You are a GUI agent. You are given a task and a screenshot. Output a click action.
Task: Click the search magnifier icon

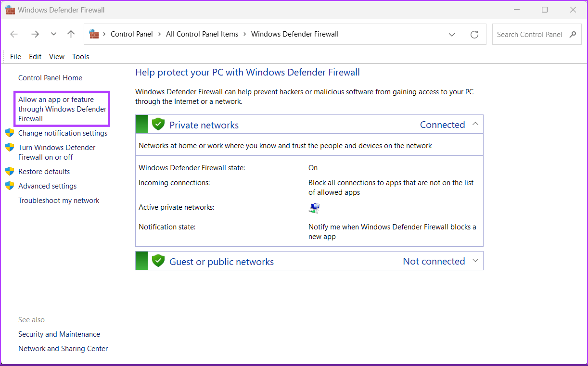(x=573, y=35)
